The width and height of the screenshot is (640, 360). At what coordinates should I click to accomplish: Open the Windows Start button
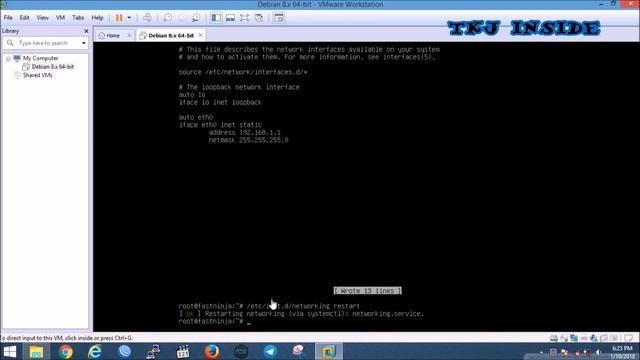pos(9,352)
